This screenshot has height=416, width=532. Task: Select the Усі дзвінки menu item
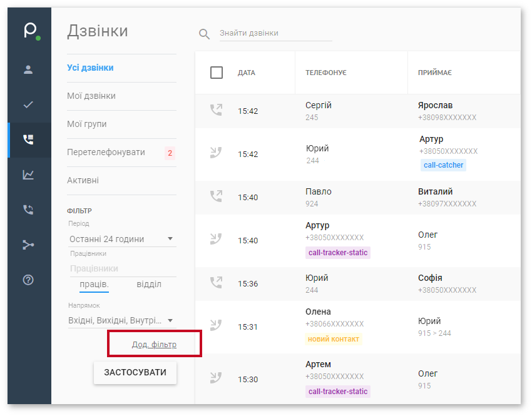tap(90, 68)
